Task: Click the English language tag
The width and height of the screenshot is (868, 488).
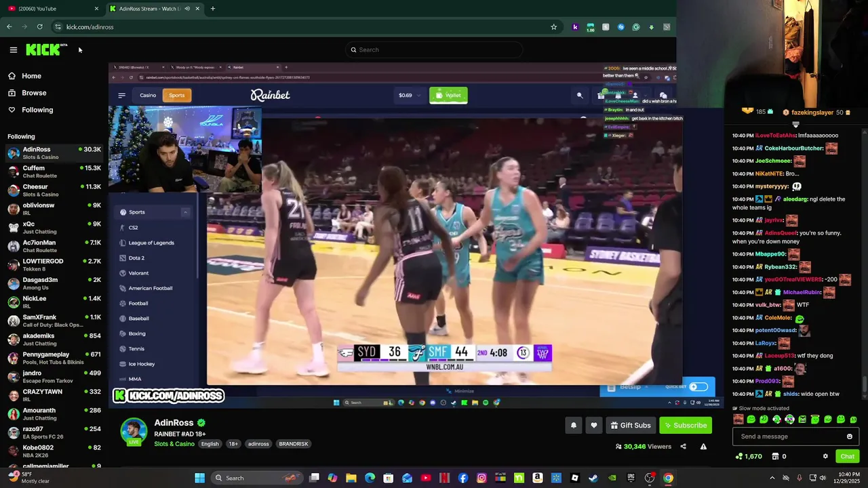Action: [x=210, y=444]
